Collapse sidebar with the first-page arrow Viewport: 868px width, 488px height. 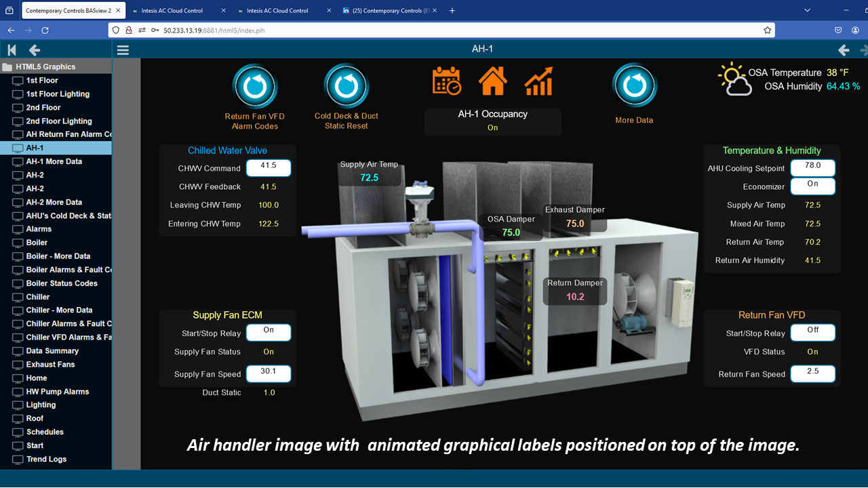click(x=12, y=50)
